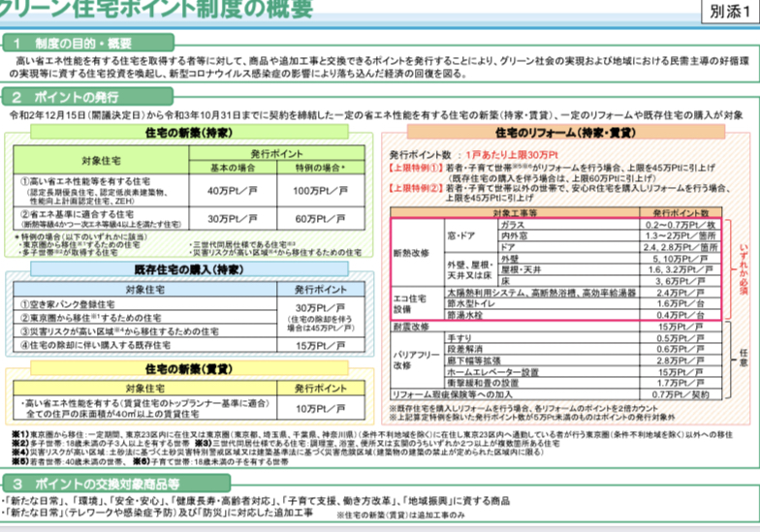Click note "※住宅の新築(賃貸)は追加工事のみ"
The width and height of the screenshot is (760, 532).
(x=401, y=516)
